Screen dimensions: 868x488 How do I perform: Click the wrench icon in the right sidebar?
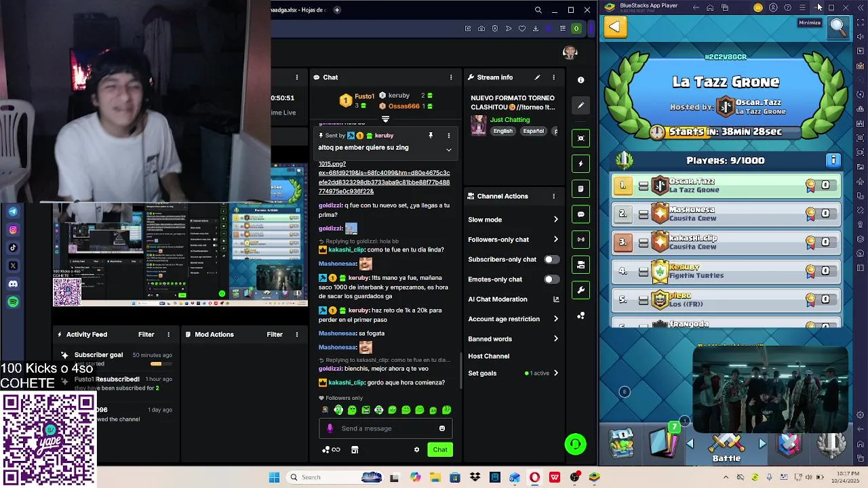[580, 290]
